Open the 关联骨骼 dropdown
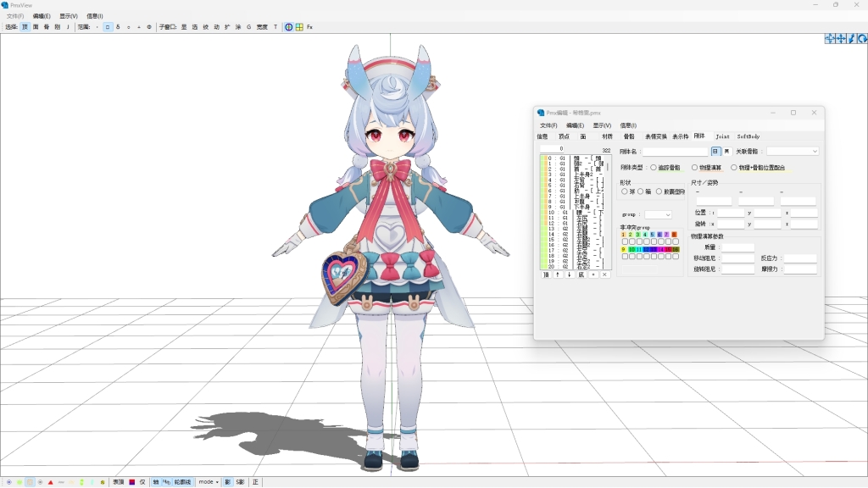This screenshot has height=488, width=868. click(x=793, y=151)
